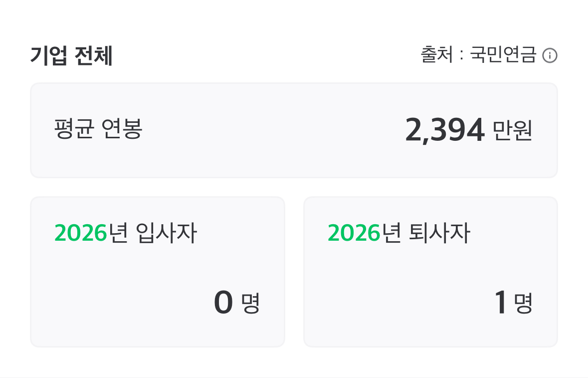Screen dimensions: 588x378
Task: Click the 기업 전체 heading
Action: (x=71, y=56)
